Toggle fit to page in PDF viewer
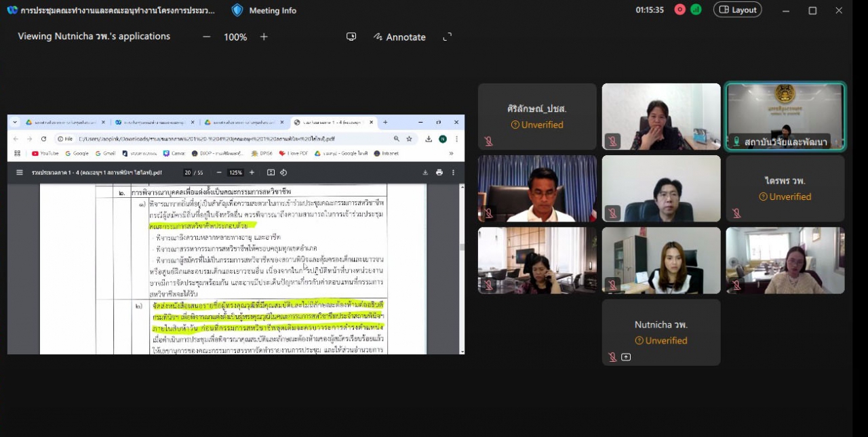868x437 pixels. coord(271,172)
